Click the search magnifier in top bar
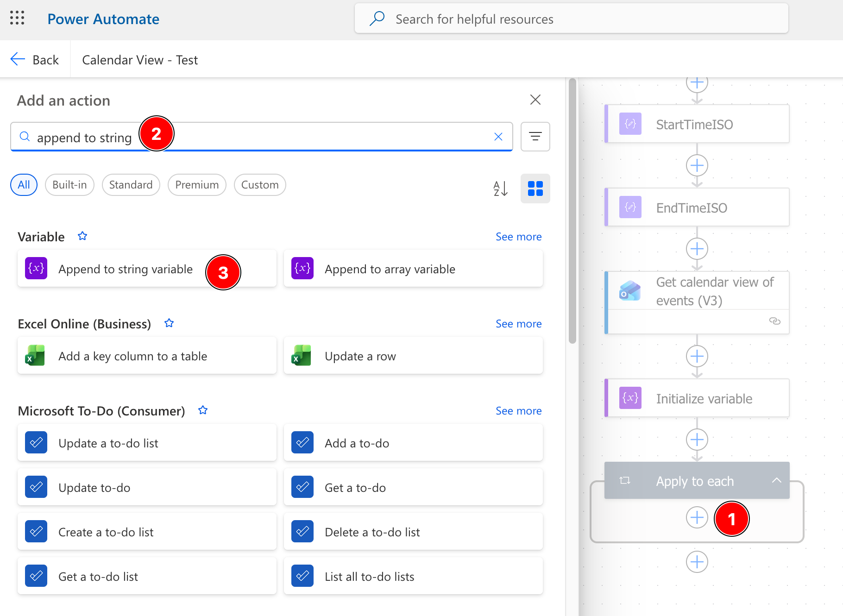This screenshot has width=843, height=616. tap(377, 19)
